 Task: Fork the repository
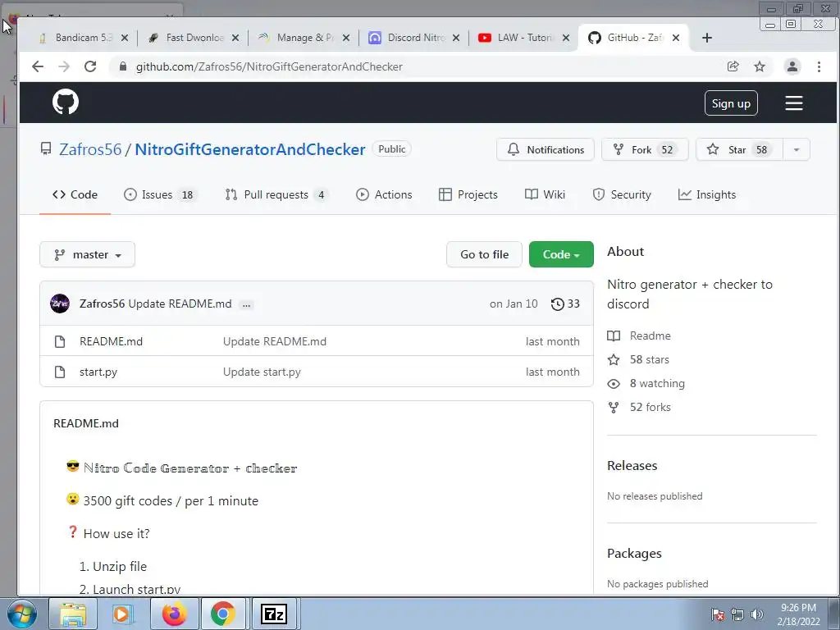645,149
